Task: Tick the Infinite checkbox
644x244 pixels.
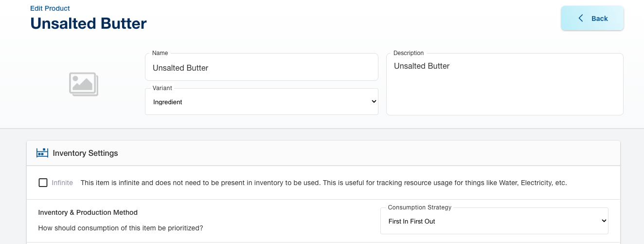Action: tap(43, 183)
